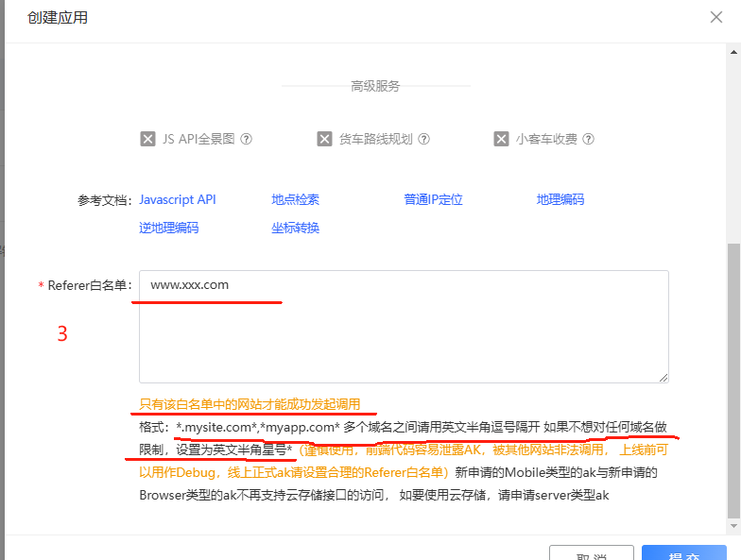741x560 pixels.
Task: Toggle the 小客车收费 checkbox
Action: pos(501,139)
